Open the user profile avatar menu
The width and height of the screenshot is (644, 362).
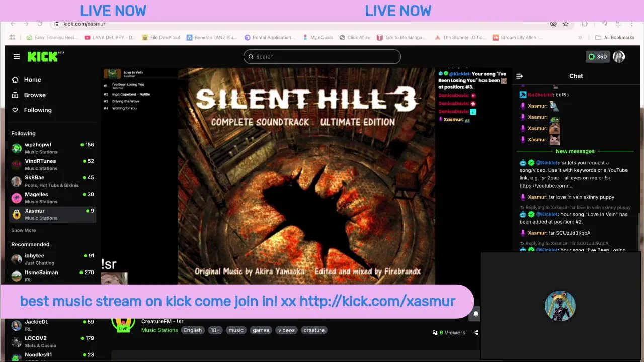tap(619, 57)
